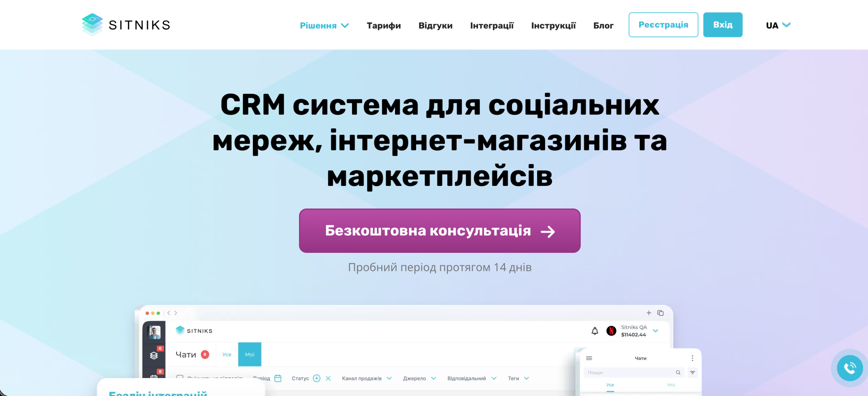Image resolution: width=868 pixels, height=396 pixels.
Task: Click the forward arrow in mockup browser
Action: click(x=176, y=313)
